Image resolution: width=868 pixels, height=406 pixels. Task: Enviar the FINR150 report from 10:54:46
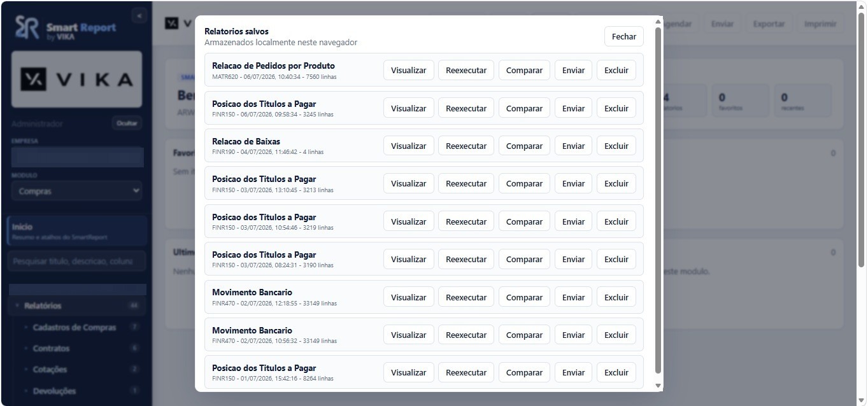(x=573, y=221)
